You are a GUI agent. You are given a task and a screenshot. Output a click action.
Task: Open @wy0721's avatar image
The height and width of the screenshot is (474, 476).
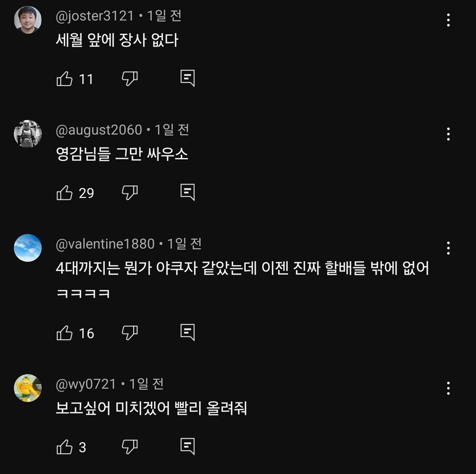28,388
